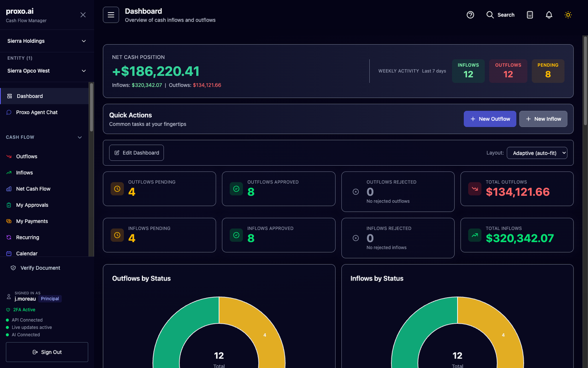This screenshot has width=588, height=368.
Task: Click the $320,342.07 Total Inflows value
Action: [520, 238]
